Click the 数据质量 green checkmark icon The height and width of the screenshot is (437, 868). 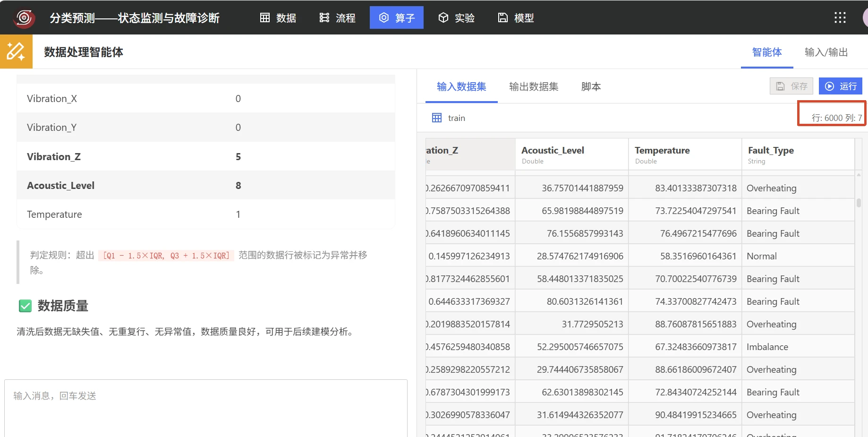(25, 306)
